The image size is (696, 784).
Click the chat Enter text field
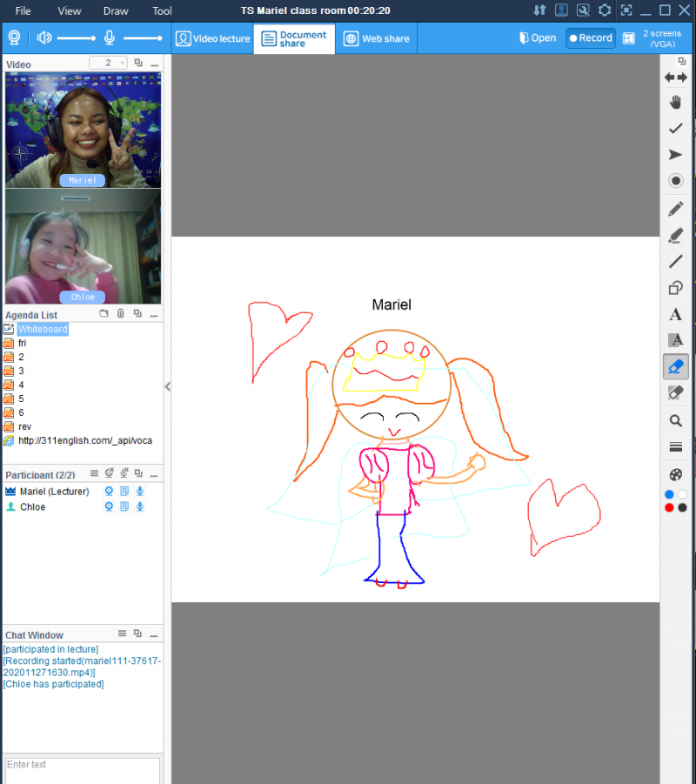point(83,770)
